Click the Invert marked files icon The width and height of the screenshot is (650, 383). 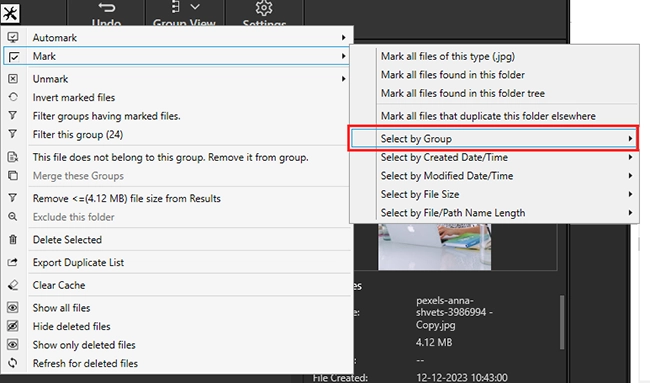13,97
